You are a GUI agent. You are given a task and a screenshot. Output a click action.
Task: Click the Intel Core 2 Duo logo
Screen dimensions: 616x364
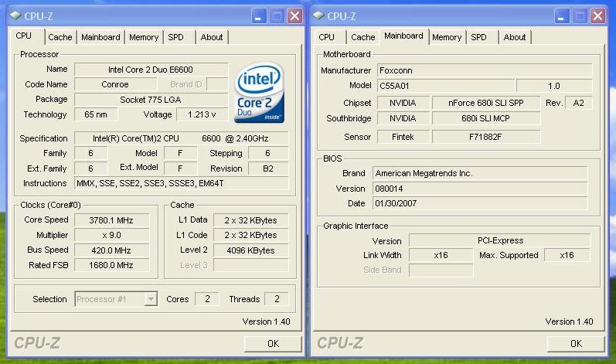pos(259,93)
